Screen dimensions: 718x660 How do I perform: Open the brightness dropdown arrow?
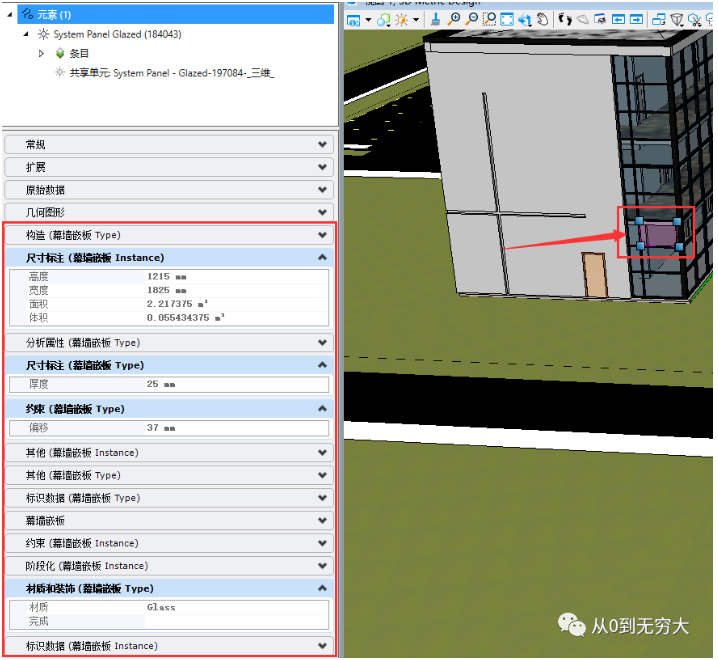click(x=416, y=20)
